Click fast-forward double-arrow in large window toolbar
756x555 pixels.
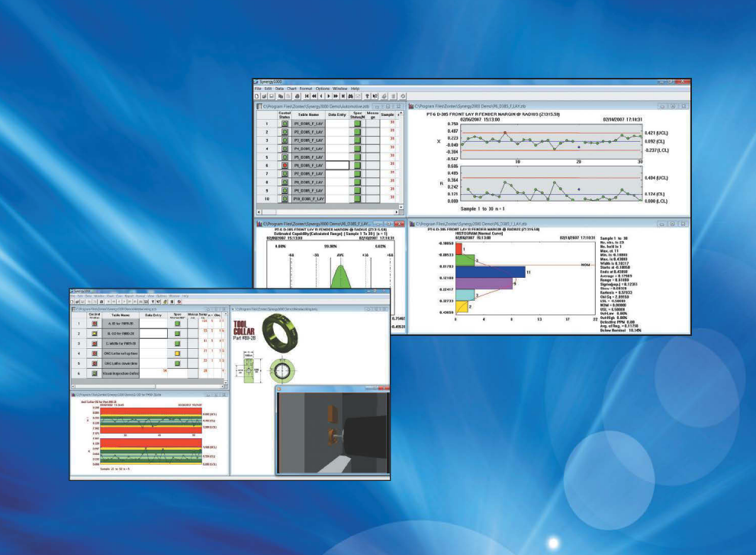coord(336,96)
